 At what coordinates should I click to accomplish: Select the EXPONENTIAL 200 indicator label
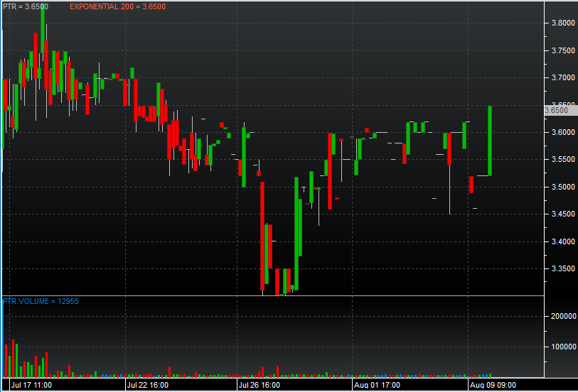[117, 6]
